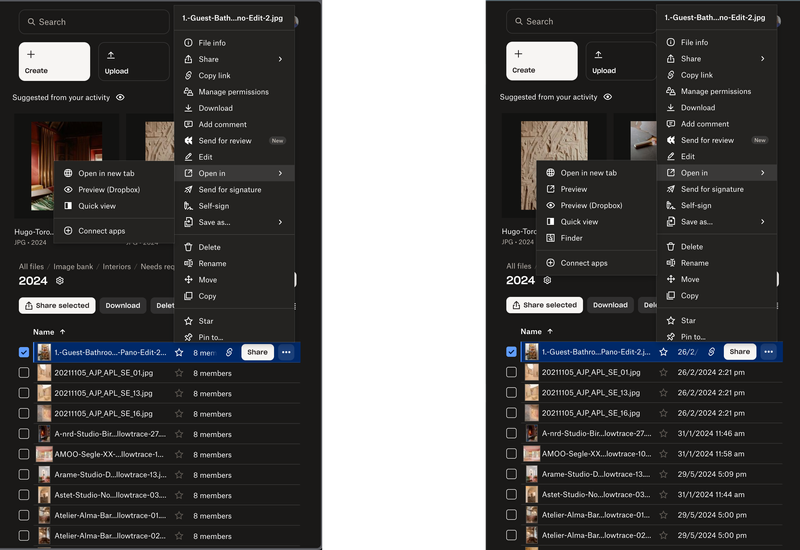Viewport: 800px width, 550px height.
Task: Click the Search field in left screenshot
Action: coord(94,22)
